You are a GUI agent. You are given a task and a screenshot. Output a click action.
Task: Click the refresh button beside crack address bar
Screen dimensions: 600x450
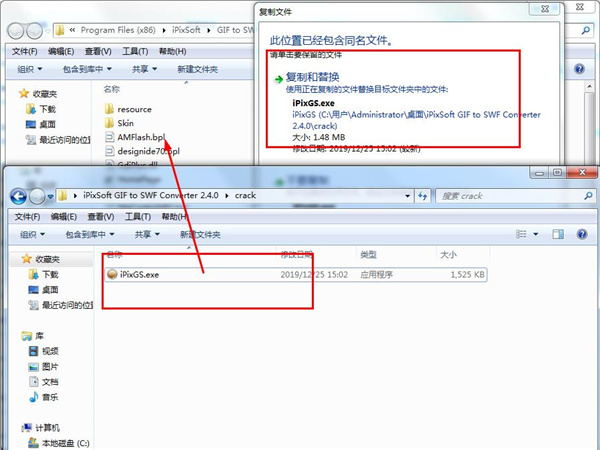pyautogui.click(x=422, y=196)
